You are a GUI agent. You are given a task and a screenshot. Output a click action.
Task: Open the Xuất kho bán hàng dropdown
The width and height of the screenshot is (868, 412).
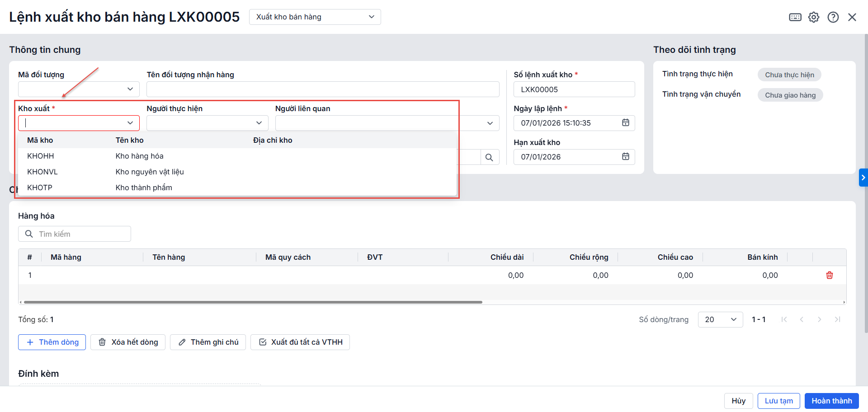pos(315,17)
